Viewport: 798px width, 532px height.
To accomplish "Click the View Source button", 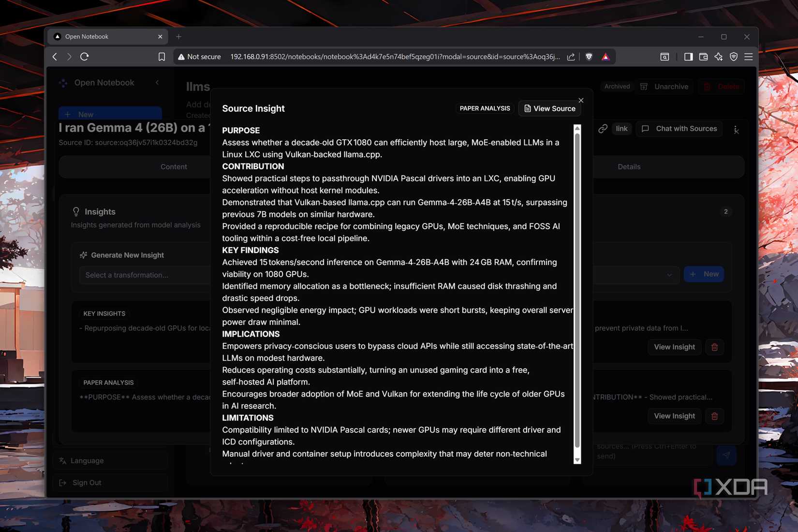I will tap(549, 108).
